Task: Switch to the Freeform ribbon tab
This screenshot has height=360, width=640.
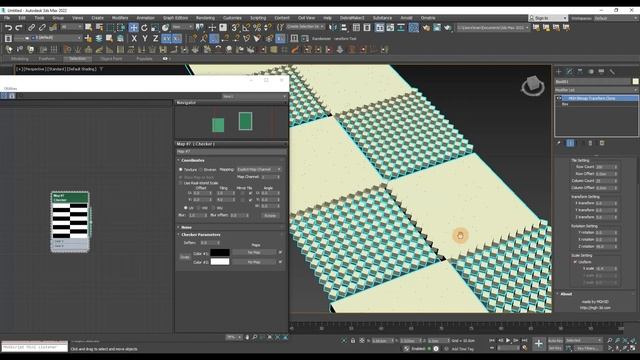Action: coord(46,59)
